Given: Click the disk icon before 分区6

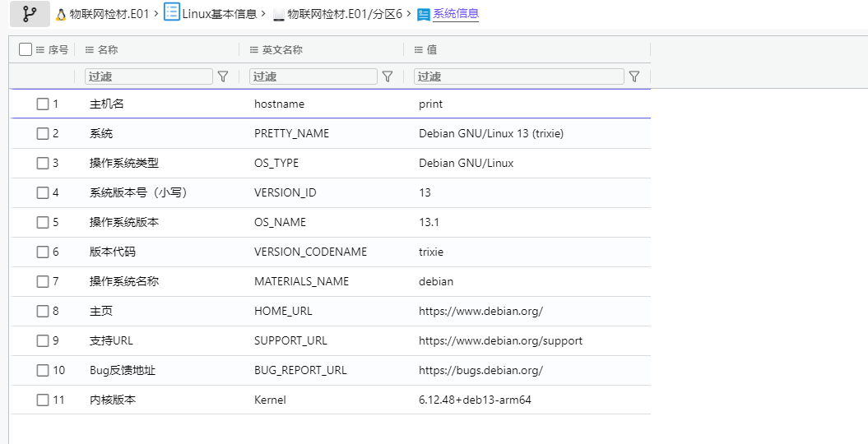Looking at the screenshot, I should pyautogui.click(x=279, y=16).
